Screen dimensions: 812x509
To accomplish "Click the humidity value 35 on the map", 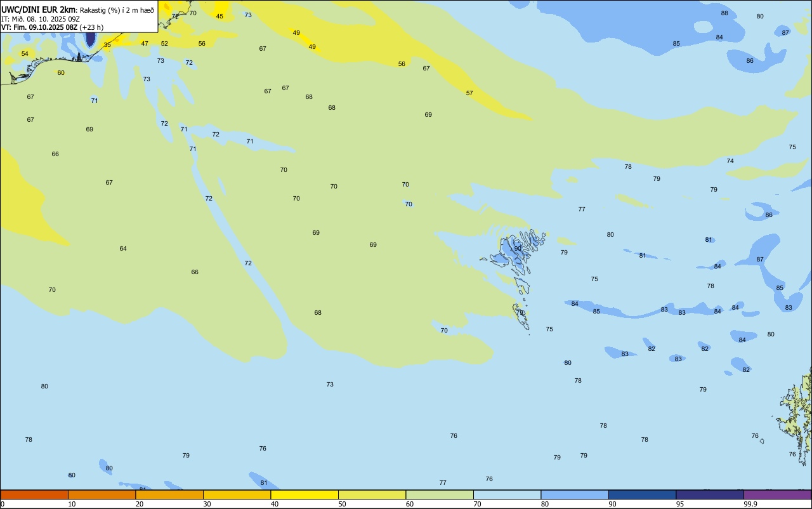I will [x=107, y=45].
